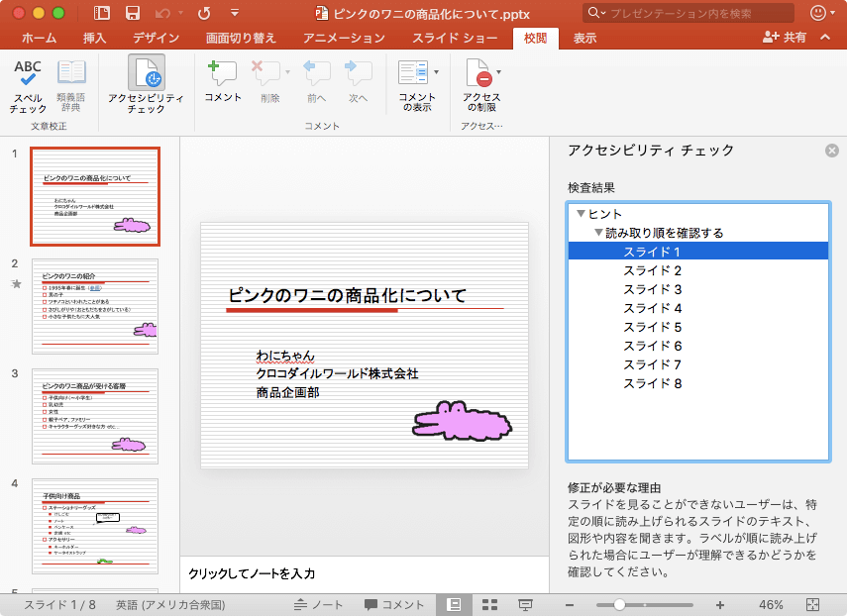The height and width of the screenshot is (616, 847).
Task: Collapse 読み取り順を確認する tree node
Action: click(x=598, y=233)
